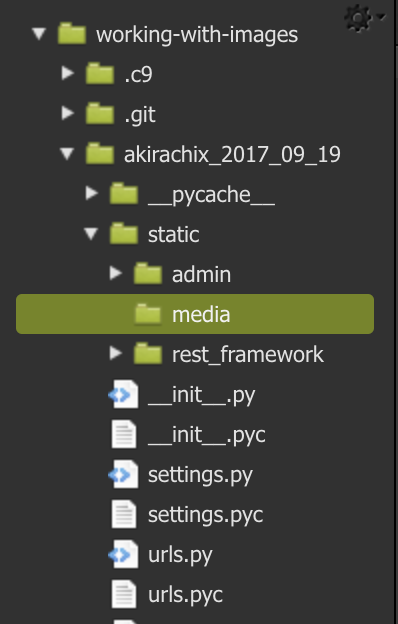Expand the .c9 folder arrow
The image size is (398, 624).
click(68, 73)
